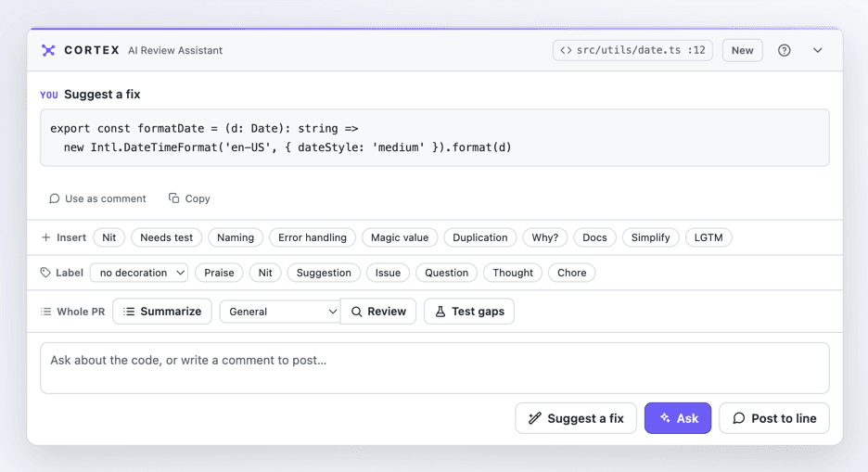
Task: Click the Suggest a fix message heading
Action: click(102, 94)
